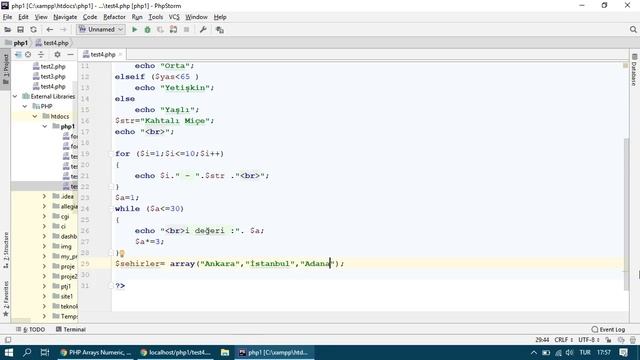Click the Scroll from Source target icon
640x360 pixels.
click(28, 54)
